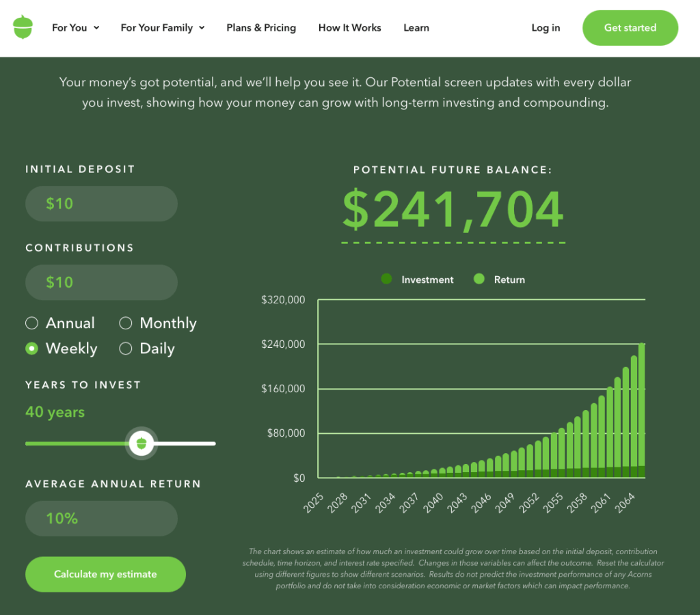700x615 pixels.
Task: Click the light green Return legend dot
Action: [479, 279]
